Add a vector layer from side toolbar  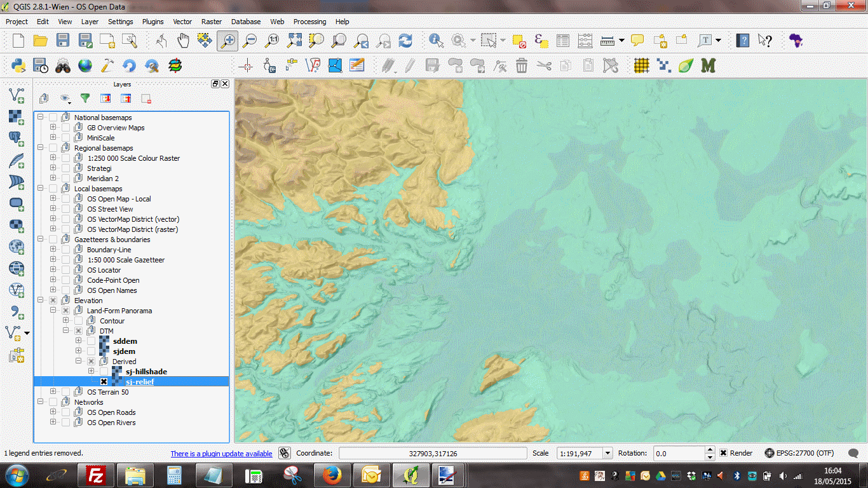17,95
